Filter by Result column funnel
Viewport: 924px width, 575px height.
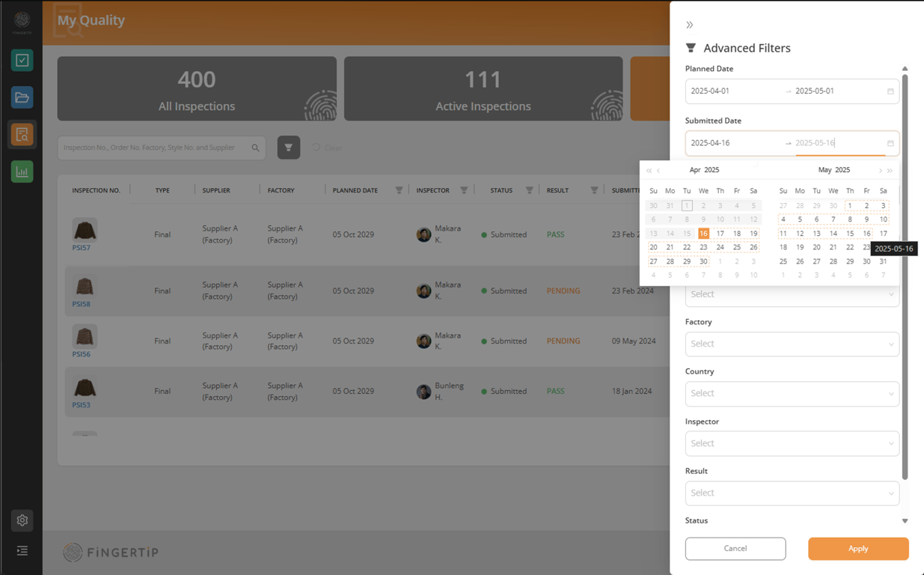click(x=595, y=190)
